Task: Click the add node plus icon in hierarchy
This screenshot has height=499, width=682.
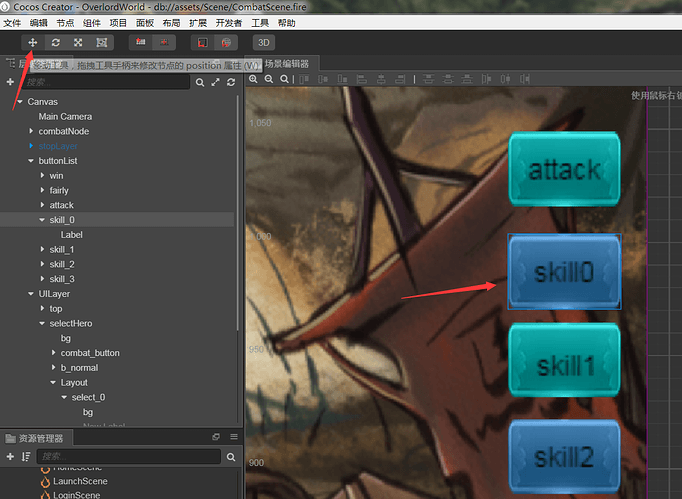Action: (x=10, y=82)
